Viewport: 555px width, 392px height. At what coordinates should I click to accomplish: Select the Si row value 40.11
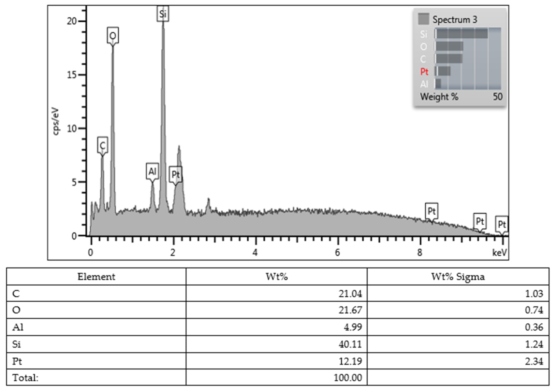pos(350,344)
